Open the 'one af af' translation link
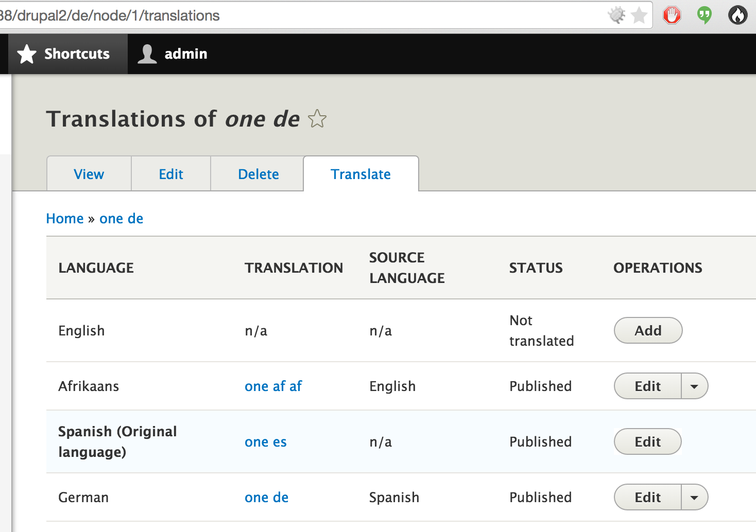The width and height of the screenshot is (756, 532). click(273, 386)
